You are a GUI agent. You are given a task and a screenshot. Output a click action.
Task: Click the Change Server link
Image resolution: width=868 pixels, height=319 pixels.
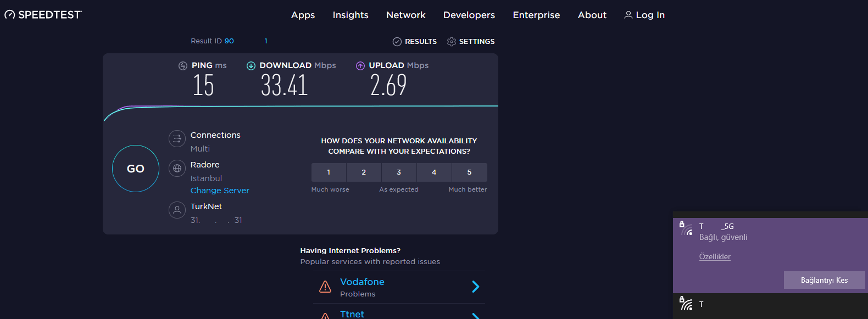(220, 191)
